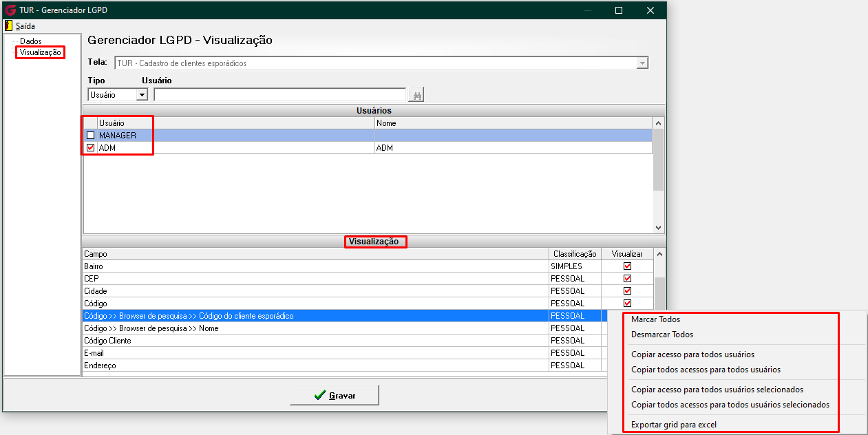Click the Saída exit door icon
The image size is (868, 435).
tap(8, 25)
